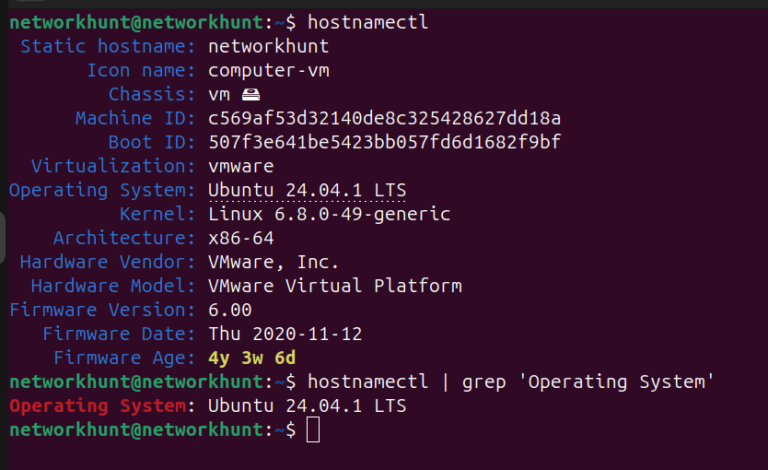768x470 pixels.
Task: Click the terminal cursor block at the last prompt
Action: click(x=313, y=430)
